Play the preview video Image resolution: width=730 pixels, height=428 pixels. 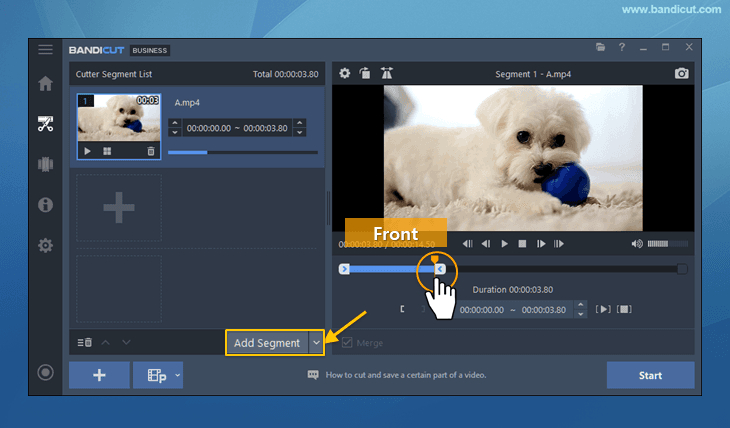[x=504, y=244]
